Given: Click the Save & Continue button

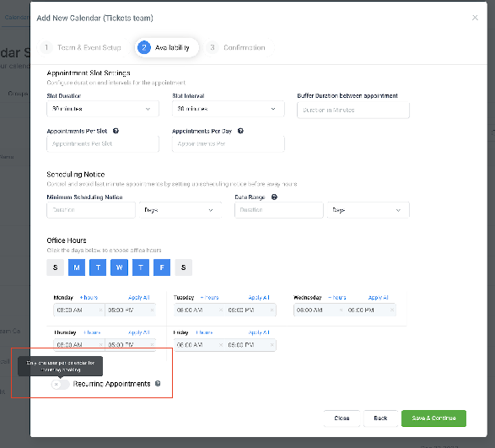Looking at the screenshot, I should [x=433, y=418].
